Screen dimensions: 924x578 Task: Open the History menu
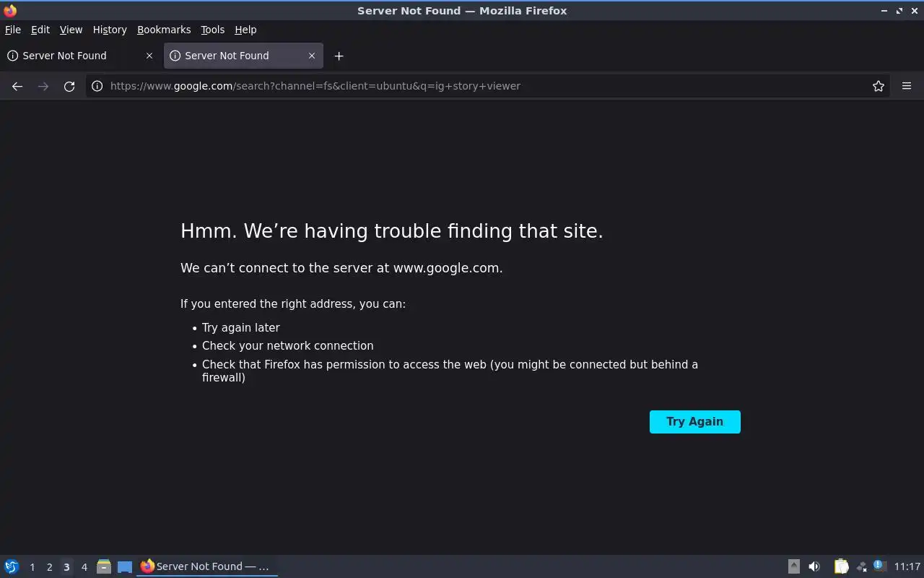[x=110, y=30]
